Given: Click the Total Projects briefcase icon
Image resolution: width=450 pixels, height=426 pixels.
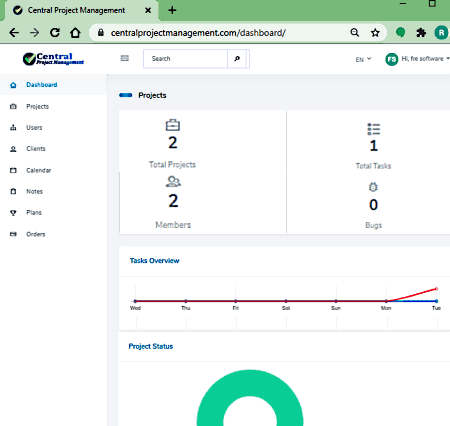Looking at the screenshot, I should coord(173,125).
